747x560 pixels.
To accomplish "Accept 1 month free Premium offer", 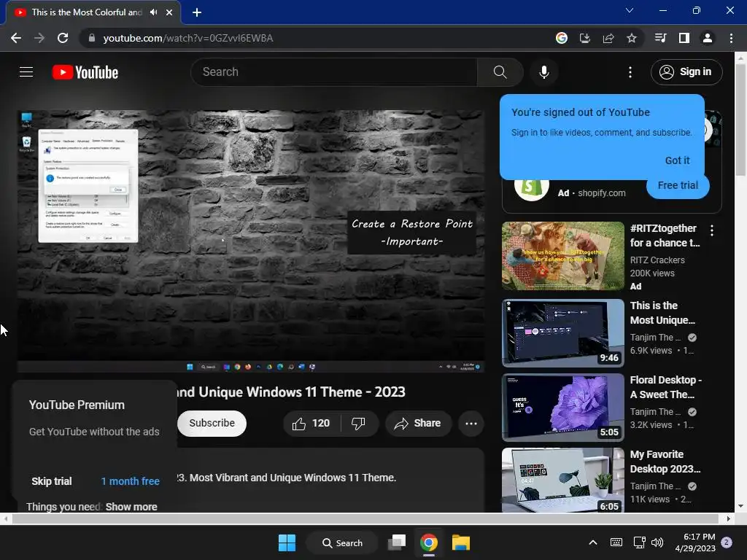I will (x=130, y=481).
